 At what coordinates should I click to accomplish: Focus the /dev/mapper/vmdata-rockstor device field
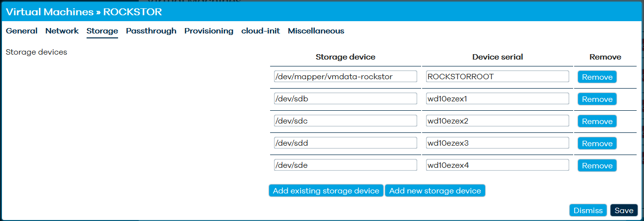coord(345,76)
